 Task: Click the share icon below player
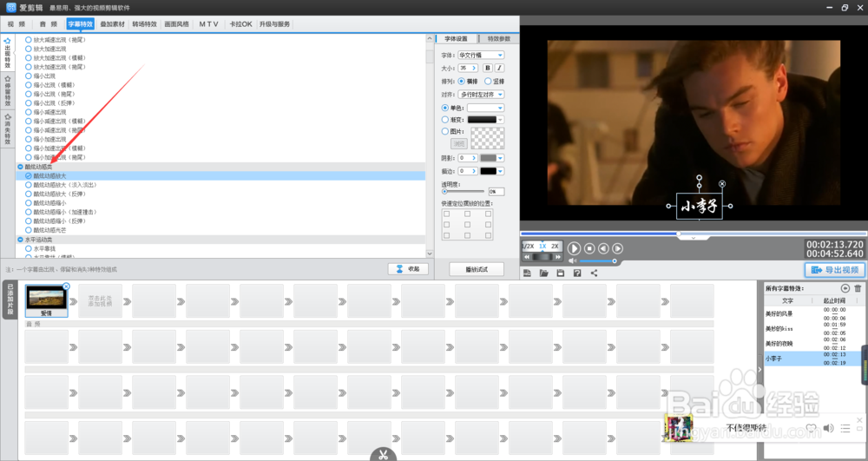pos(594,273)
